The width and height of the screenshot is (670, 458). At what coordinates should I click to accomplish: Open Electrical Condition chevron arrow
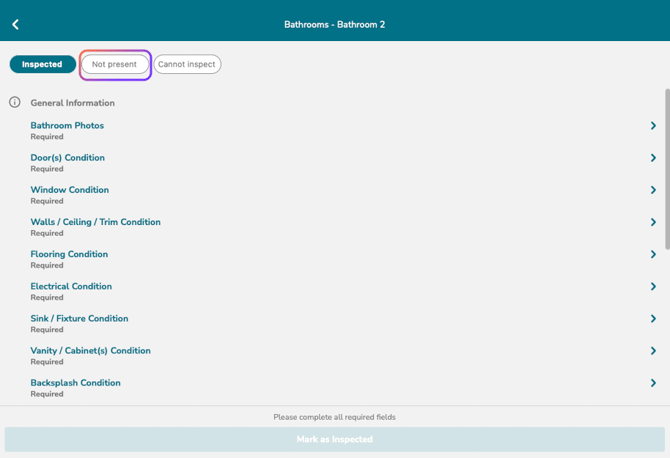(653, 287)
